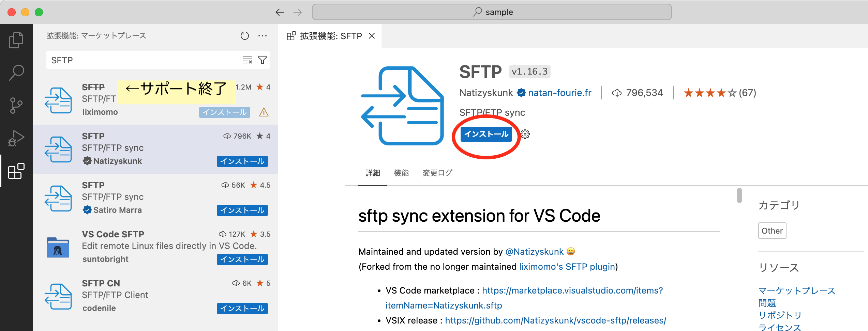This screenshot has width=868, height=331.
Task: Open the gear settings next to install button
Action: [x=525, y=134]
